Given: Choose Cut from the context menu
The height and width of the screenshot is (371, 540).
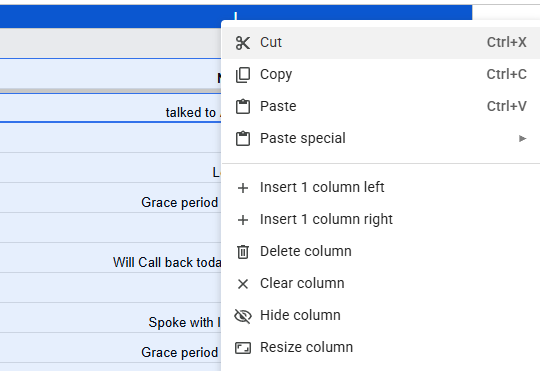Looking at the screenshot, I should (x=381, y=43).
